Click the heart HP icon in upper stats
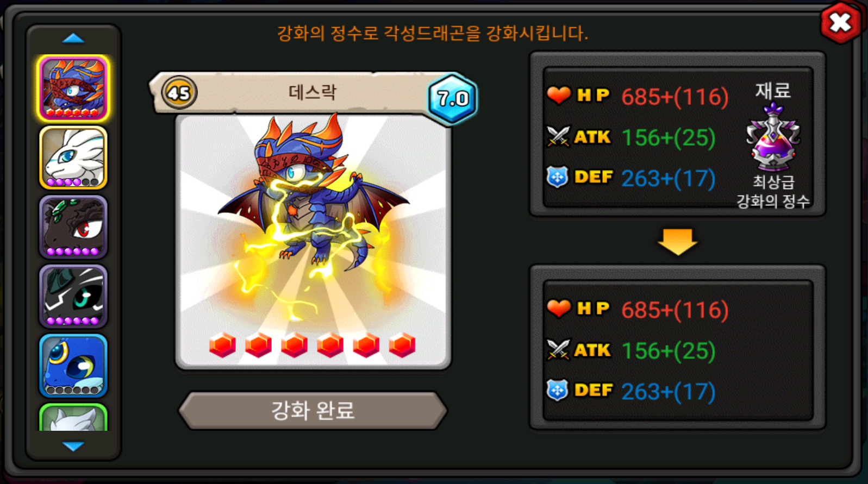This screenshot has width=868, height=484. coord(559,95)
